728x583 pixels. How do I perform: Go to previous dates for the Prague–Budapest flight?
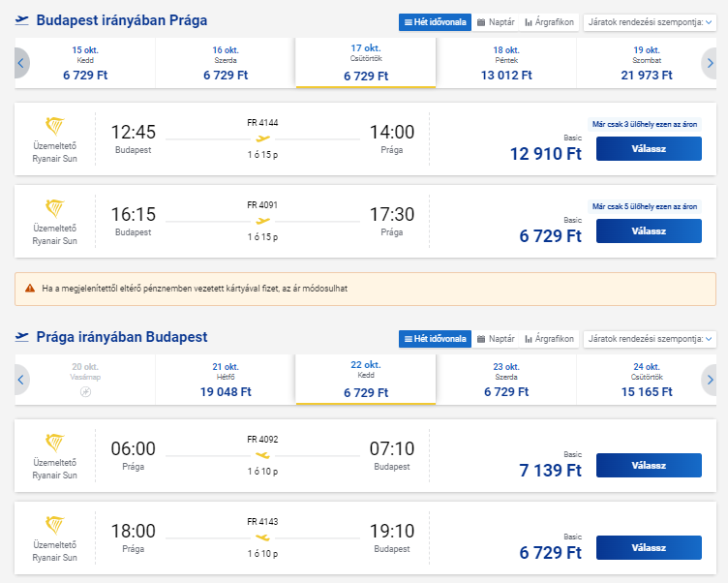tap(21, 380)
